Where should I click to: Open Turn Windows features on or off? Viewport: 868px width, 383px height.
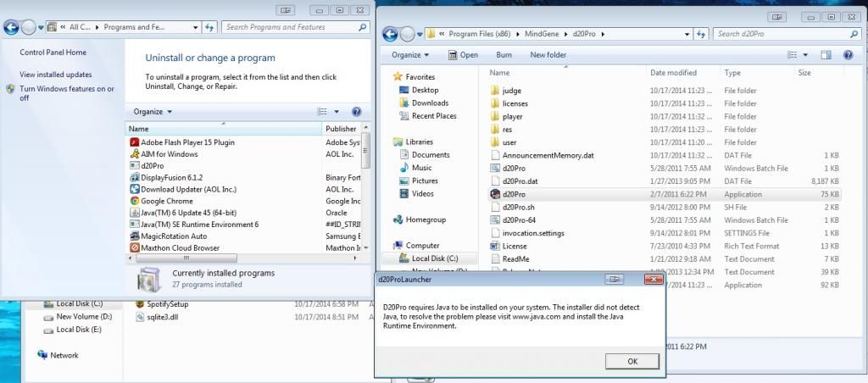coord(67,93)
